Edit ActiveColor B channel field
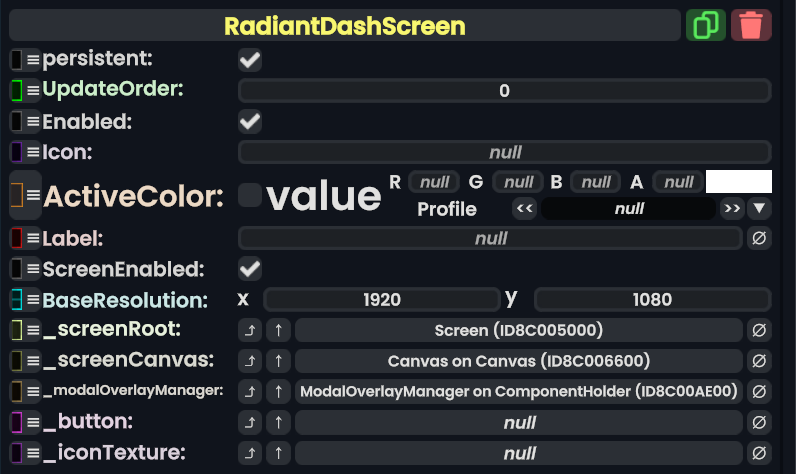Screen dimensions: 796x474 [x=595, y=182]
